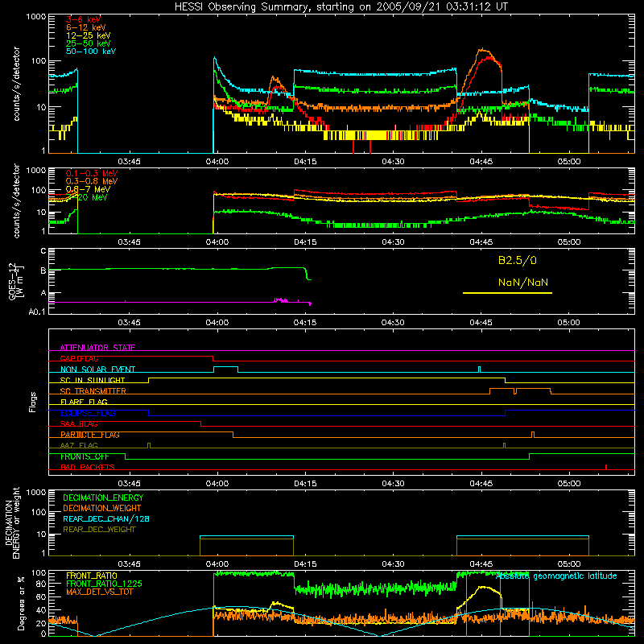Click the C tick label on GOES axis
This screenshot has height=644, width=644.
43,251
